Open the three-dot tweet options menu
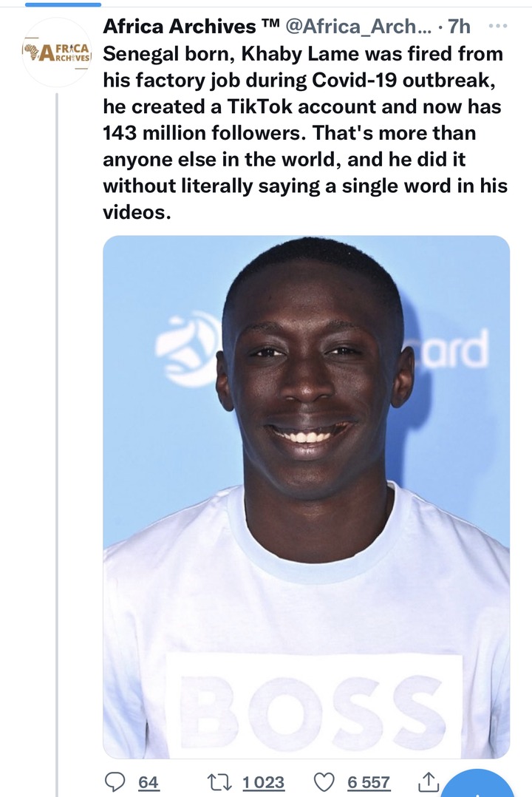Screen dimensions: 532x797 [x=497, y=25]
